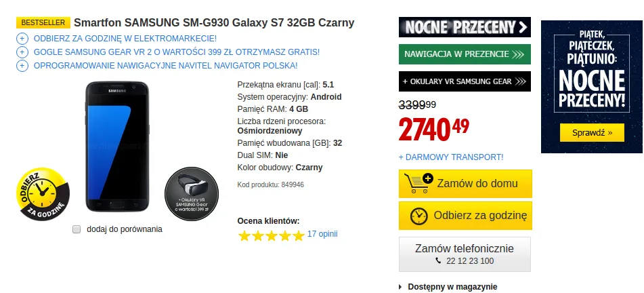Open the 'Nocne przeceny' promo banner
Screen dimensions: 644x293
[465, 27]
